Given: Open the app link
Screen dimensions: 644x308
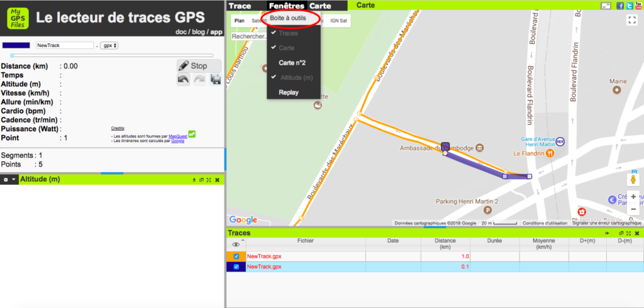Looking at the screenshot, I should click(216, 31).
